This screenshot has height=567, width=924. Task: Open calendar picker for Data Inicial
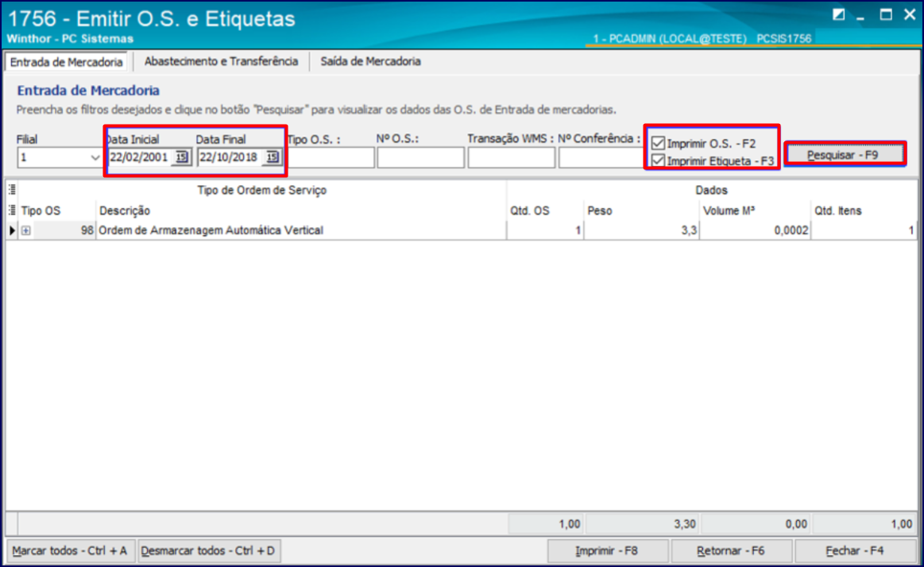pyautogui.click(x=181, y=157)
